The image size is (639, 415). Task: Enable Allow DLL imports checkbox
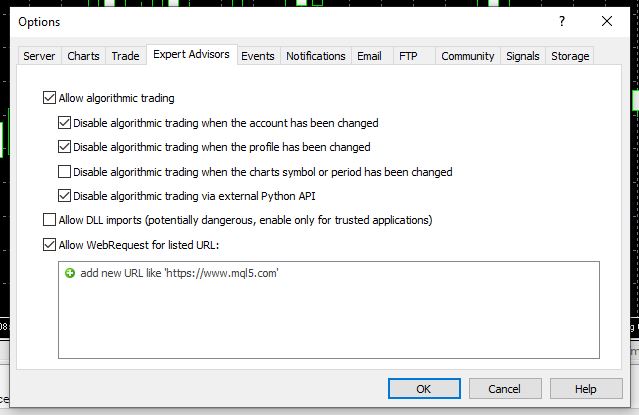pyautogui.click(x=49, y=220)
